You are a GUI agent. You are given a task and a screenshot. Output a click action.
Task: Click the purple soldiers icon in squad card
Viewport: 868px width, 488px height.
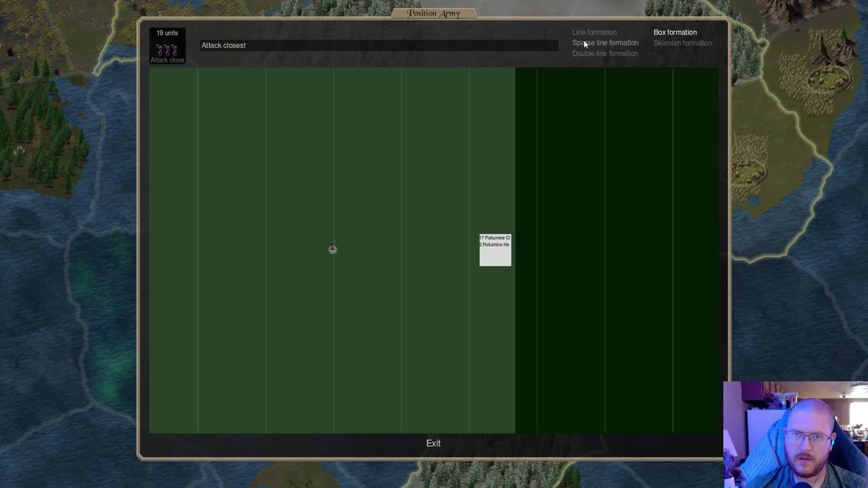[167, 49]
